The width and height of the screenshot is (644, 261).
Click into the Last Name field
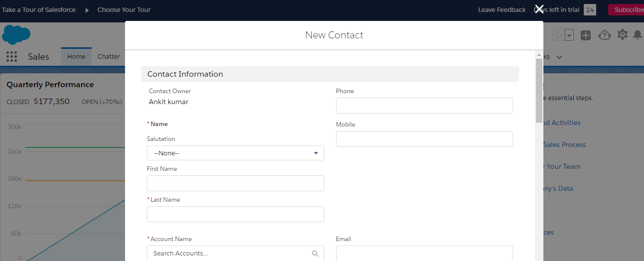click(236, 214)
